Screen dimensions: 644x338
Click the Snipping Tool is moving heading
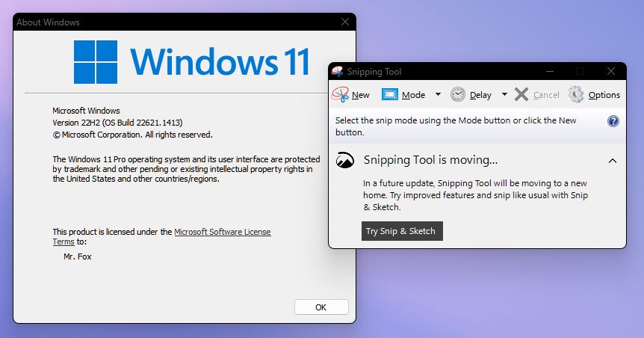coord(430,160)
